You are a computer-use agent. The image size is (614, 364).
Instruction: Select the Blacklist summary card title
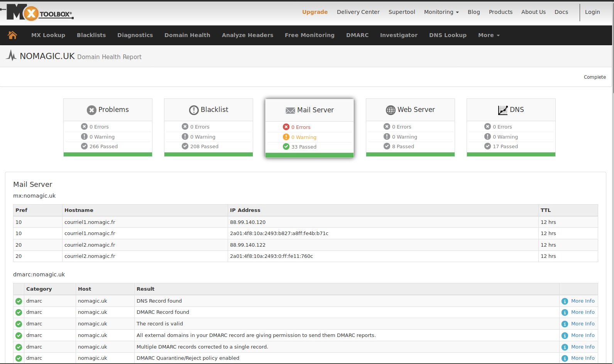click(x=214, y=110)
